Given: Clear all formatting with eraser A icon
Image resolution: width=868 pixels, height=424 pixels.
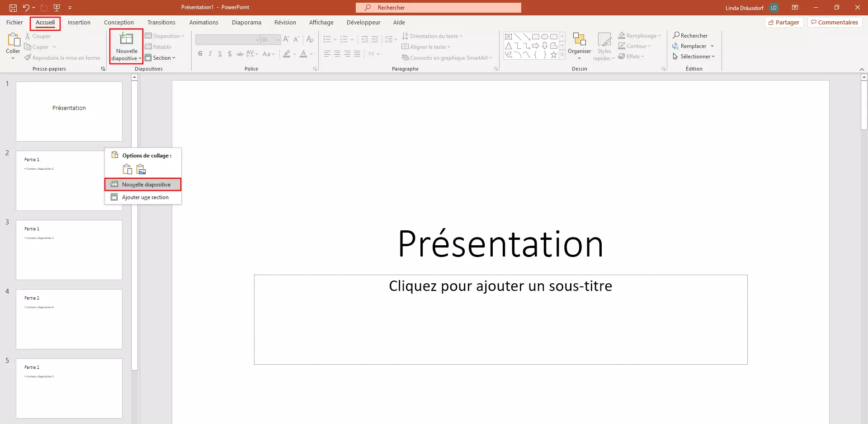Looking at the screenshot, I should pos(310,39).
